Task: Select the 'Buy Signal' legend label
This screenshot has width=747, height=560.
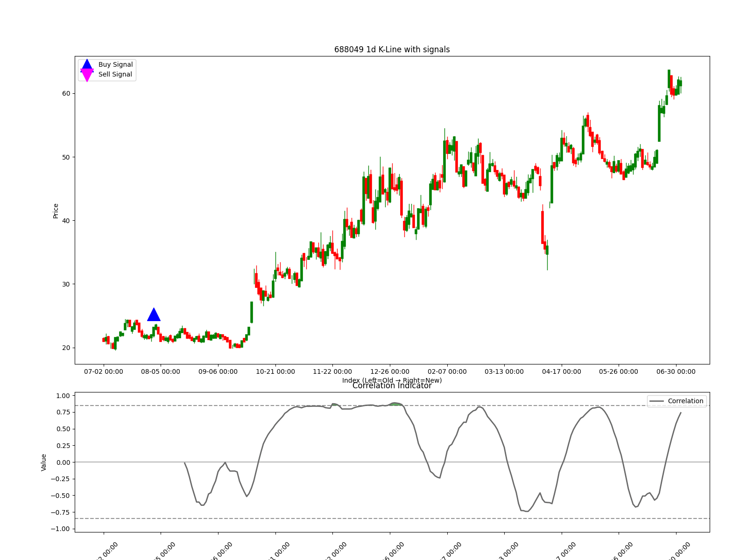Action: [115, 64]
